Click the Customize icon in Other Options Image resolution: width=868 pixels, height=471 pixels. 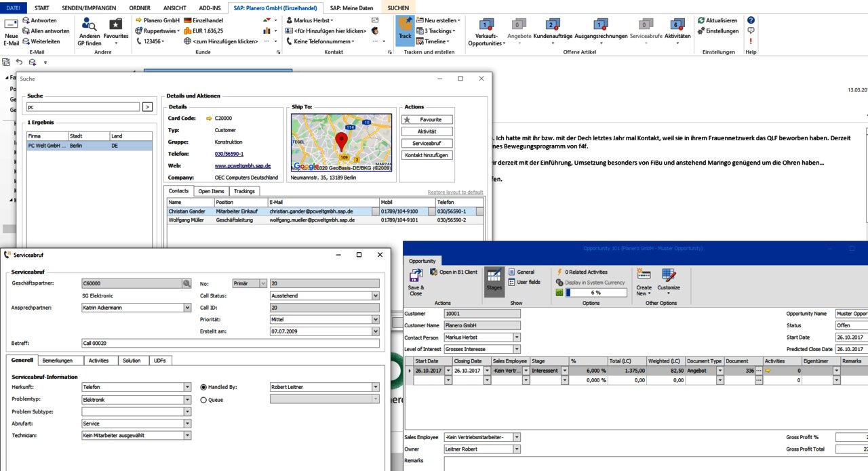point(669,279)
